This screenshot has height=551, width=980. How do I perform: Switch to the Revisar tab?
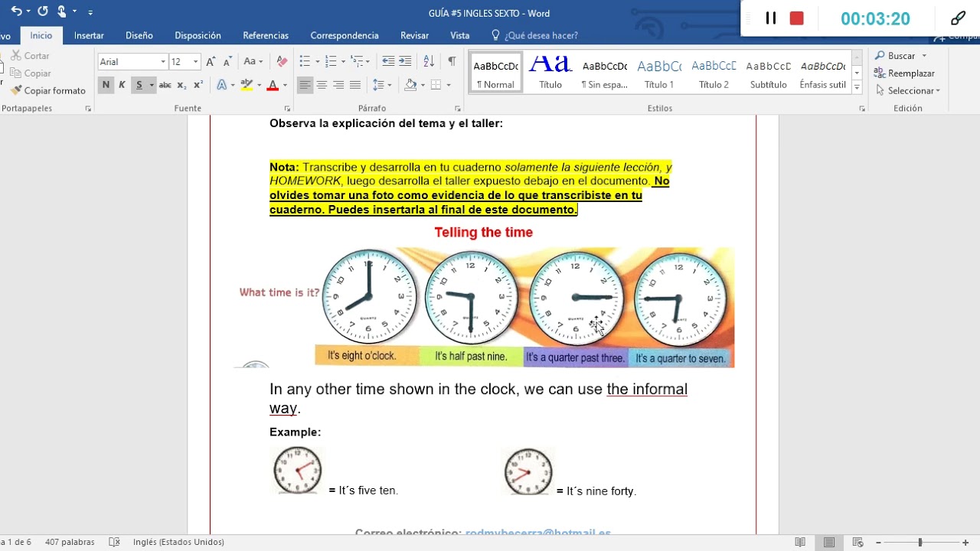[414, 35]
